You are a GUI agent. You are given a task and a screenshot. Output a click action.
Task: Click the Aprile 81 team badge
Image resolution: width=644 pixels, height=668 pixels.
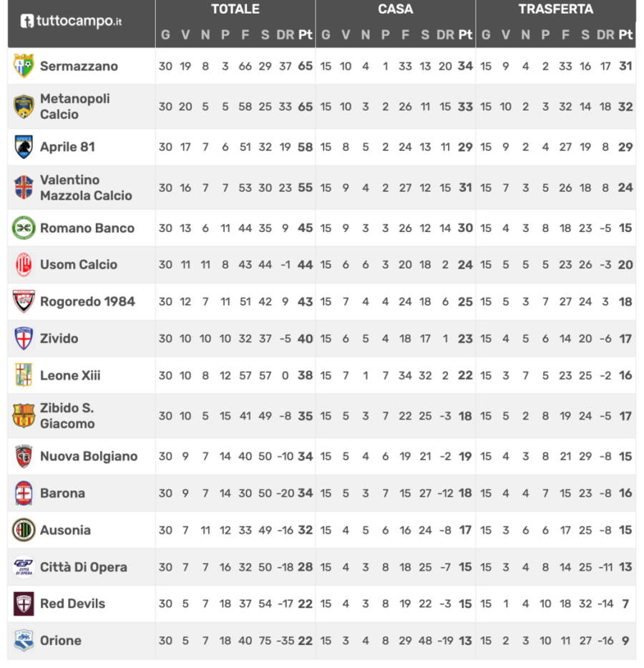pyautogui.click(x=24, y=147)
